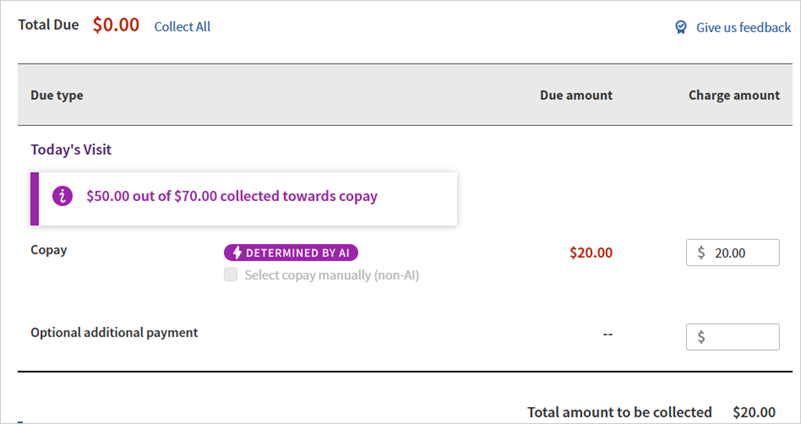
Task: Click the Due type column header
Action: coord(57,96)
